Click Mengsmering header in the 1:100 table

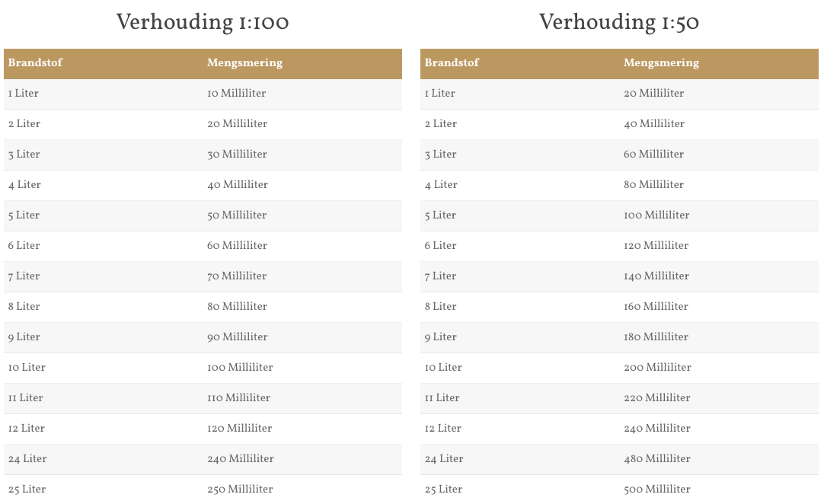pyautogui.click(x=244, y=63)
